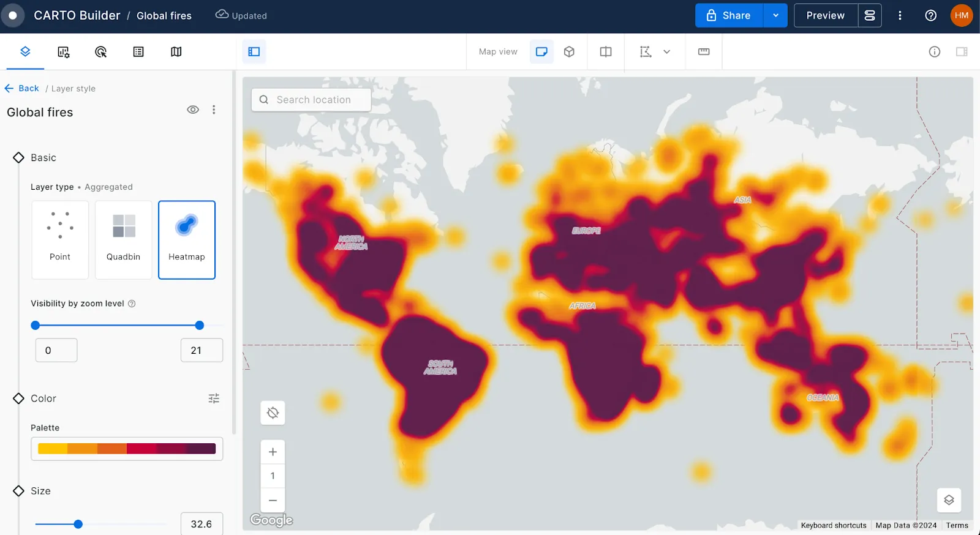Click the Search location field

tap(314, 100)
